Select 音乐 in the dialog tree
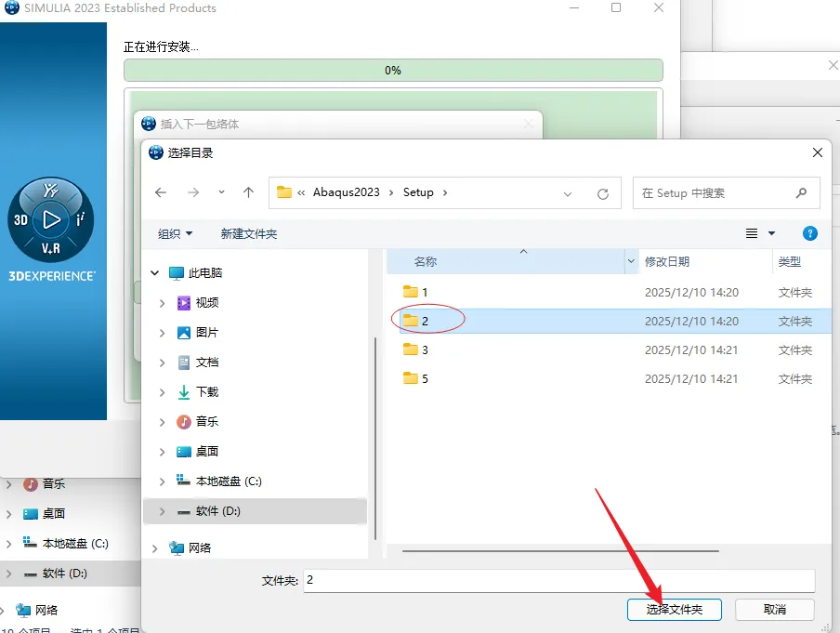Screen dimensions: 840x633 tap(207, 422)
